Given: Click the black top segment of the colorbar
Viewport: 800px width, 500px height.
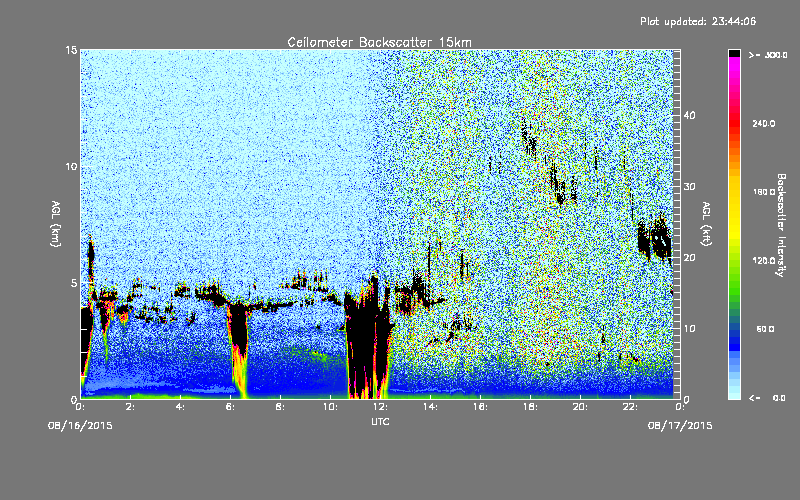Looking at the screenshot, I should [734, 53].
